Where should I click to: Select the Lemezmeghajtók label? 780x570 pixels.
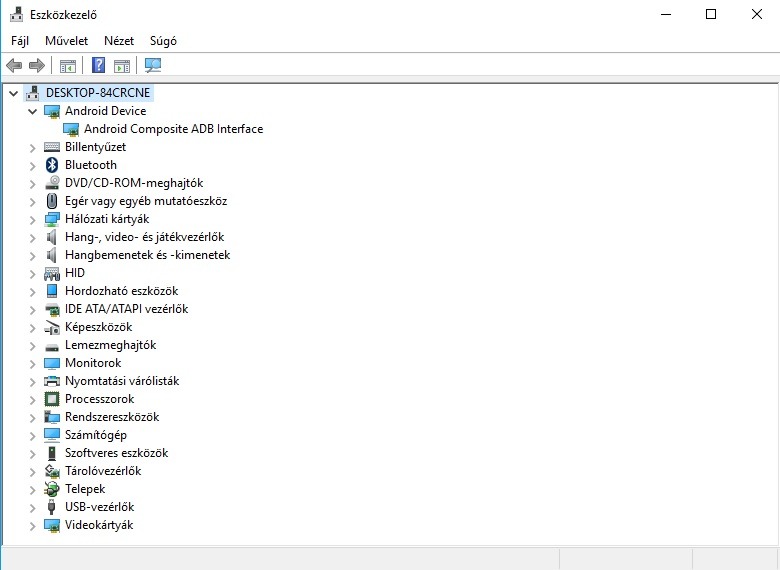110,345
